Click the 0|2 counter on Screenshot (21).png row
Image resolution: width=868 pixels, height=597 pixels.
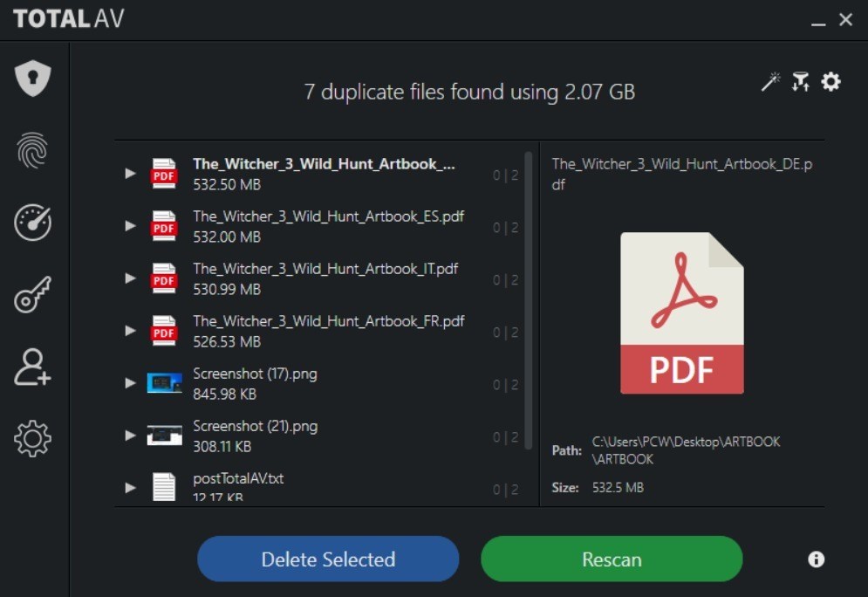click(x=505, y=437)
